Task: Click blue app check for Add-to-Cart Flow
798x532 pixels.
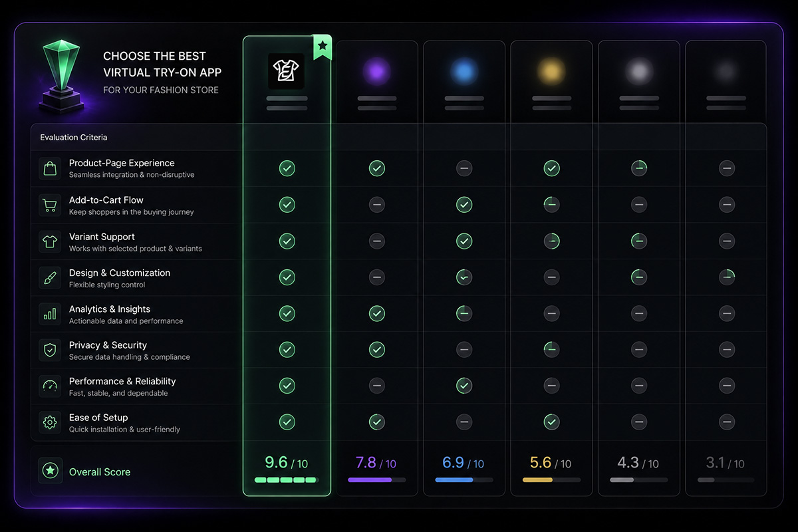Action: [464, 205]
